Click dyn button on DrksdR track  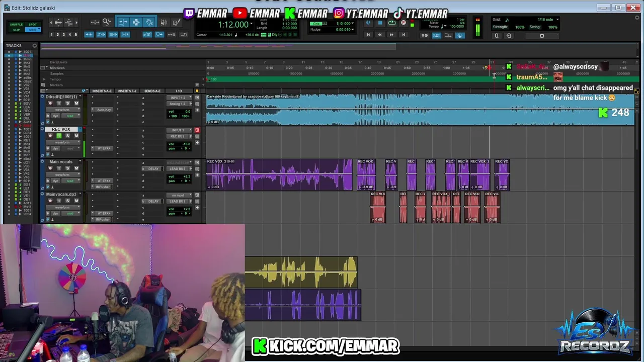coord(55,116)
